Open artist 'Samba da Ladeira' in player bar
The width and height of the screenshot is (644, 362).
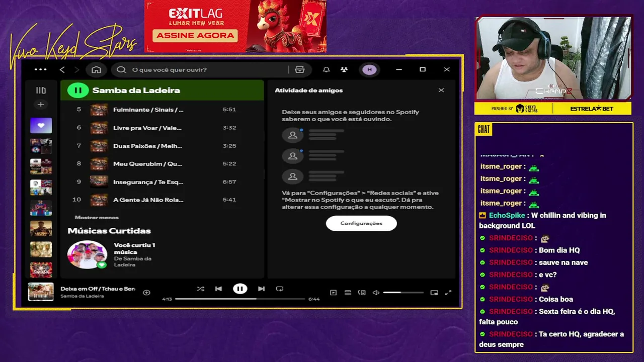[82, 296]
